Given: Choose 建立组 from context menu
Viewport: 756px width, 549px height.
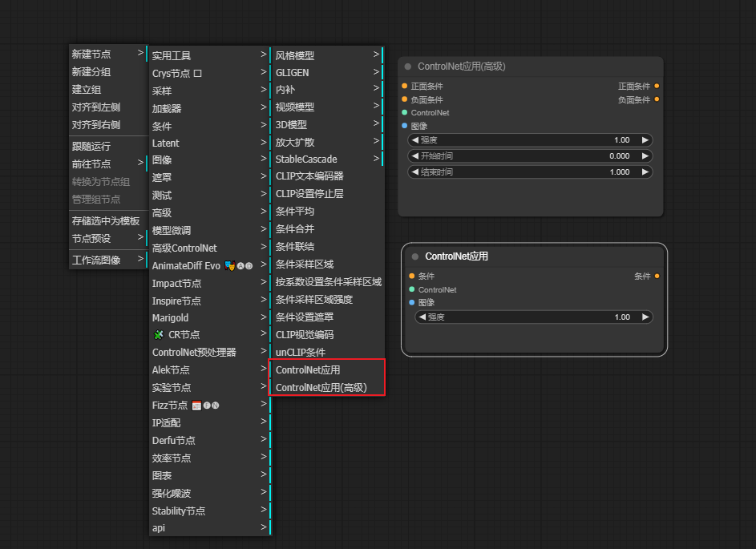Looking at the screenshot, I should (108, 90).
